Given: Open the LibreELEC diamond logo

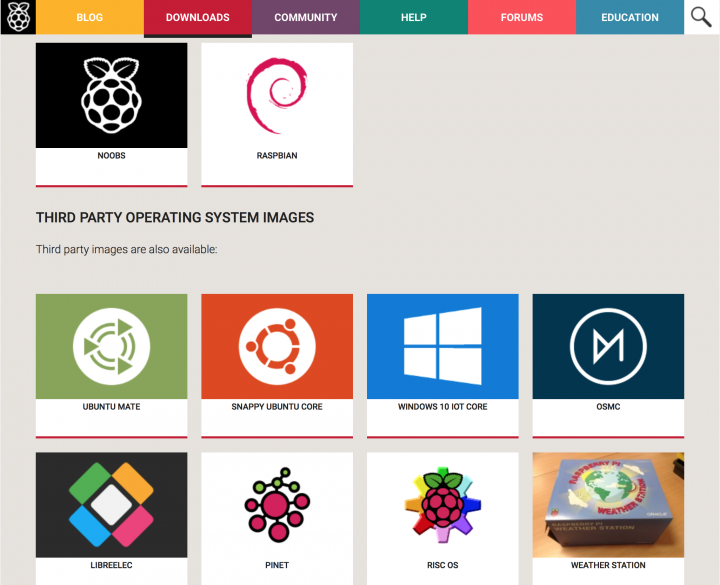Looking at the screenshot, I should [112, 505].
